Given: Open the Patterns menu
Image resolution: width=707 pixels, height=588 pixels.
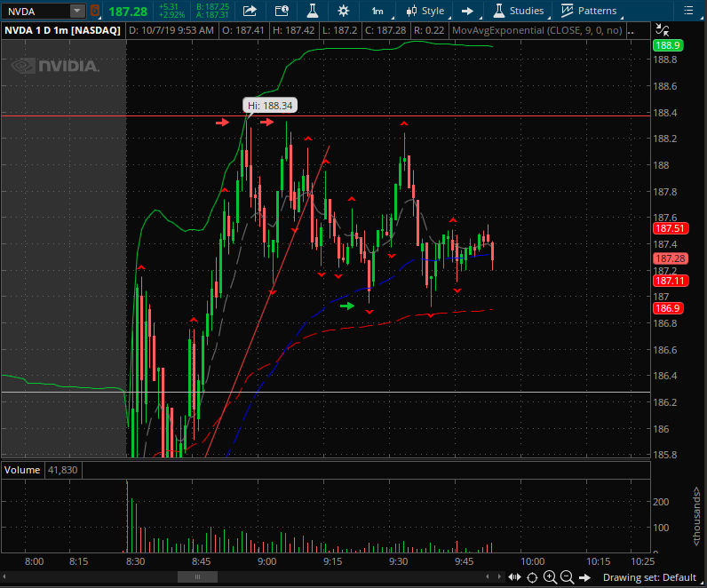Looking at the screenshot, I should click(x=590, y=11).
